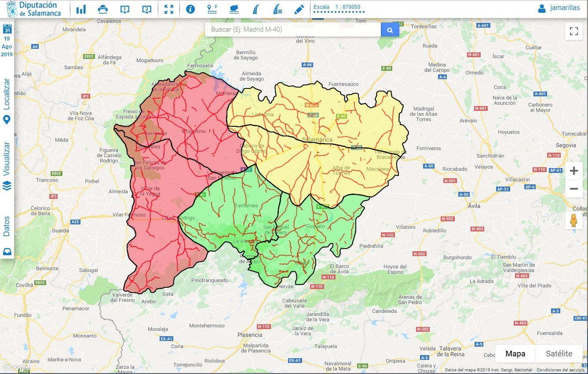Select the screen 2 view icon
588x374 pixels.
pyautogui.click(x=147, y=9)
